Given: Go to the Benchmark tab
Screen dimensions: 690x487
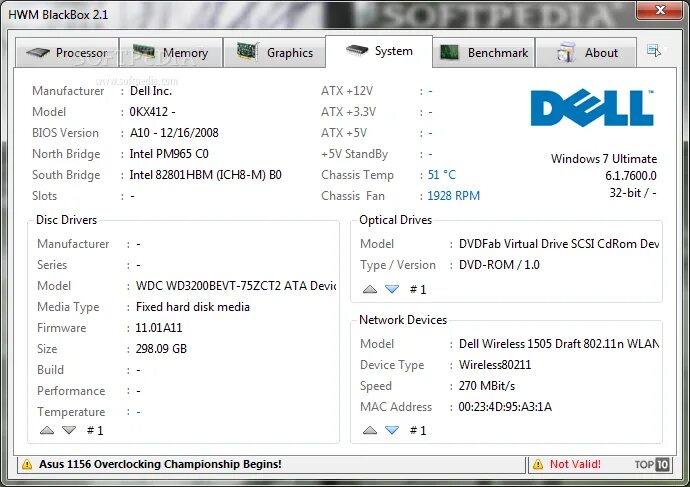Looking at the screenshot, I should pyautogui.click(x=484, y=52).
